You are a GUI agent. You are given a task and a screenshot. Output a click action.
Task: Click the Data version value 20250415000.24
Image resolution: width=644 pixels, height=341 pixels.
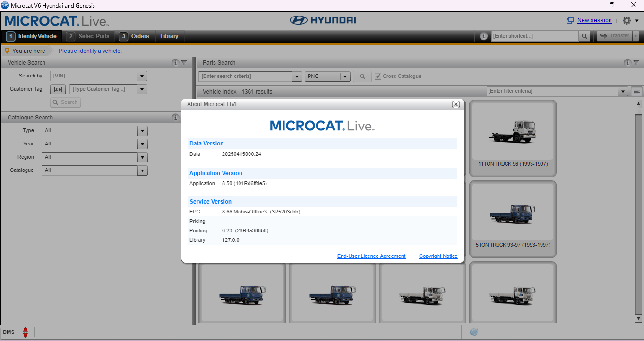click(241, 154)
